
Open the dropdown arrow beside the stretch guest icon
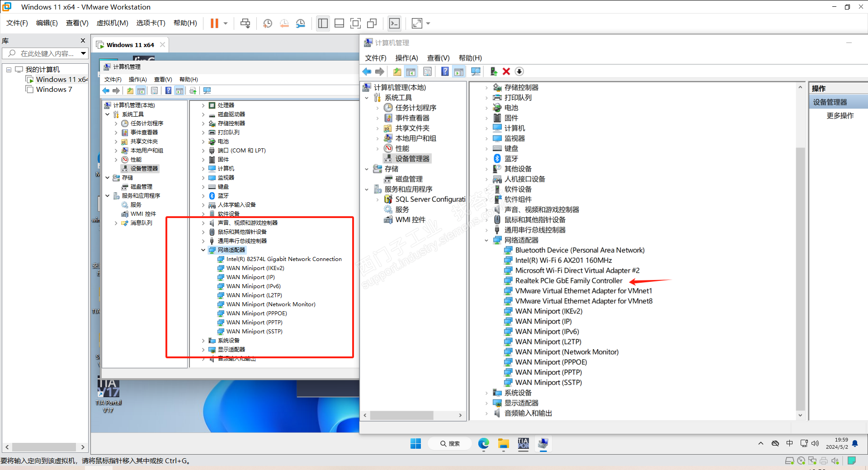pos(428,24)
